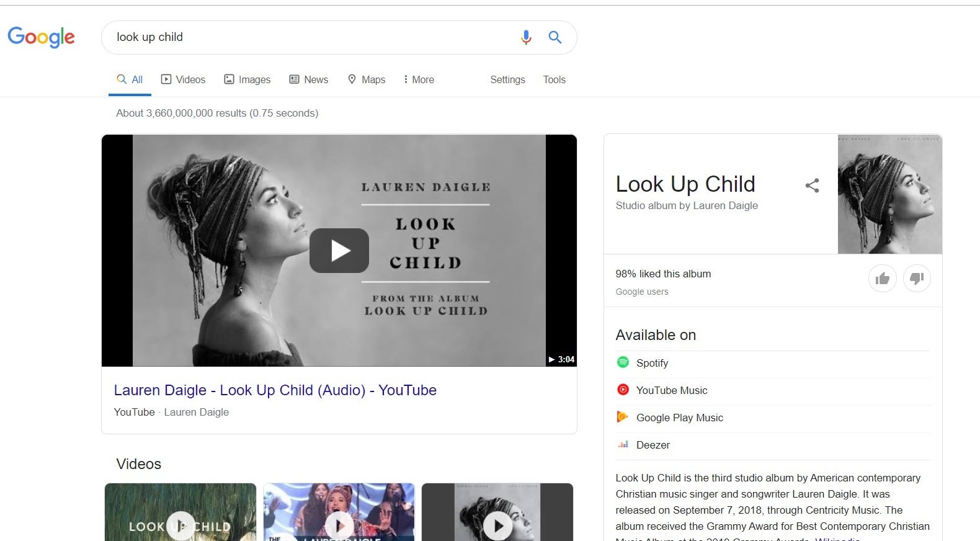Click the YouTube Music logo icon
This screenshot has width=980, height=541.
click(623, 390)
